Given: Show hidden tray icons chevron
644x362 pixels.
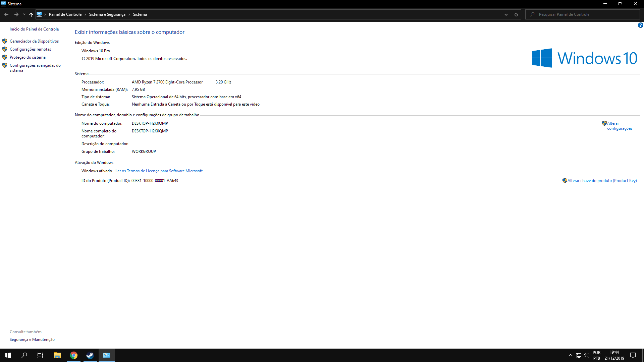Looking at the screenshot, I should [x=570, y=355].
